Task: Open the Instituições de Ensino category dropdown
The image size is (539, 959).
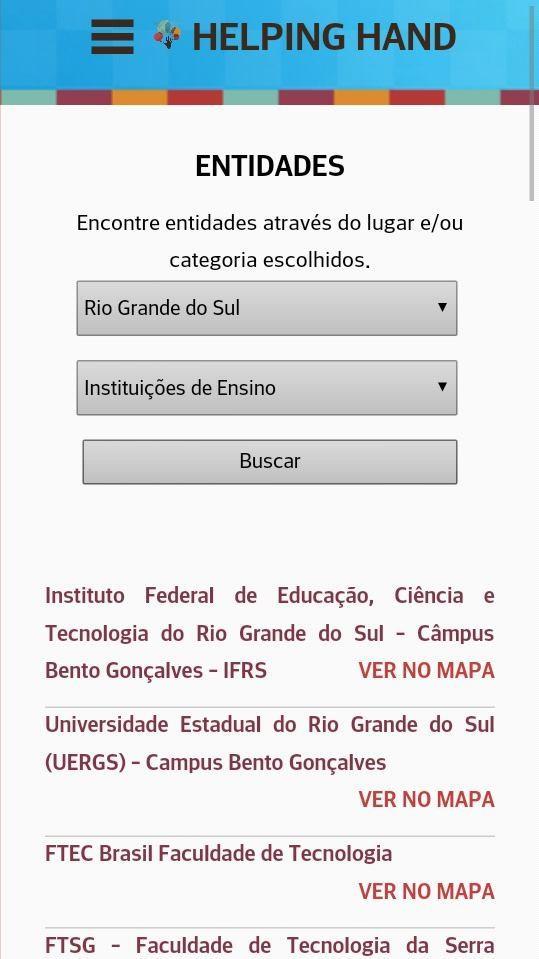Action: click(267, 388)
